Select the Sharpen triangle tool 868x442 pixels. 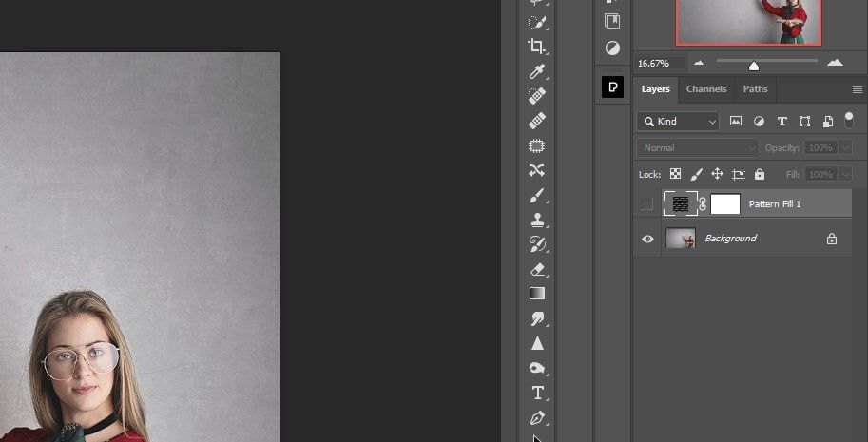537,343
